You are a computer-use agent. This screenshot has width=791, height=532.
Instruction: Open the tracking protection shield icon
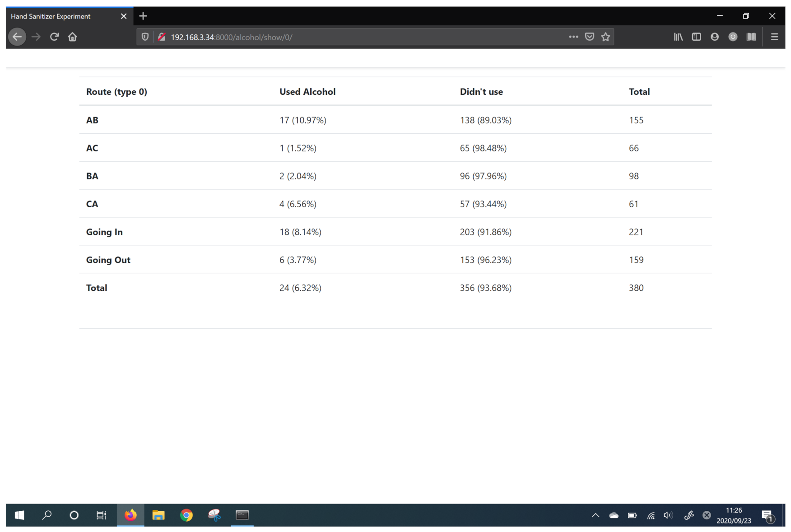(x=144, y=37)
